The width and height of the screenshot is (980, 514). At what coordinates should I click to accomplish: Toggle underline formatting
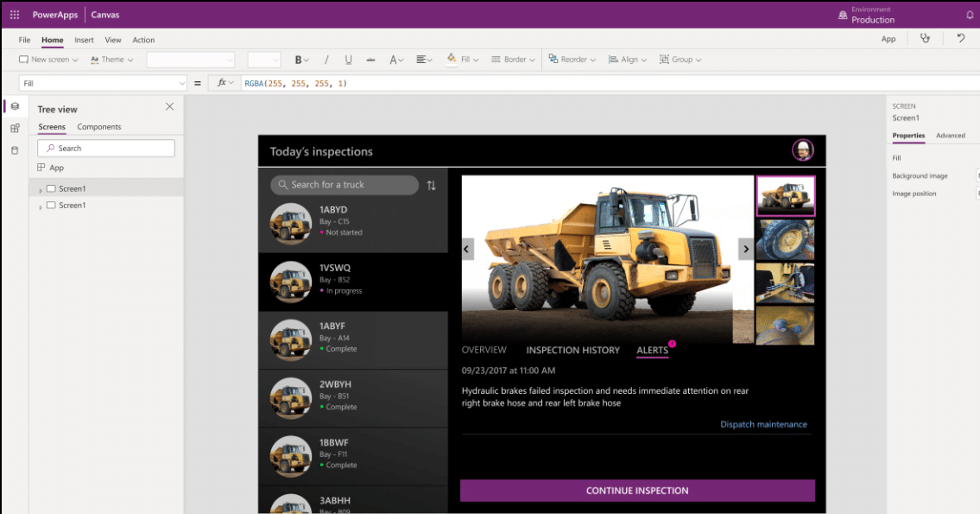pyautogui.click(x=348, y=60)
